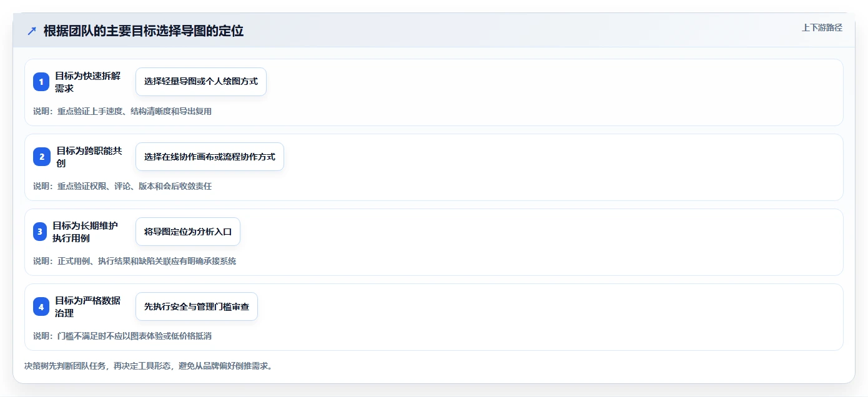
Task: Click the 目标为快速拆解需求 condition label
Action: 87,82
